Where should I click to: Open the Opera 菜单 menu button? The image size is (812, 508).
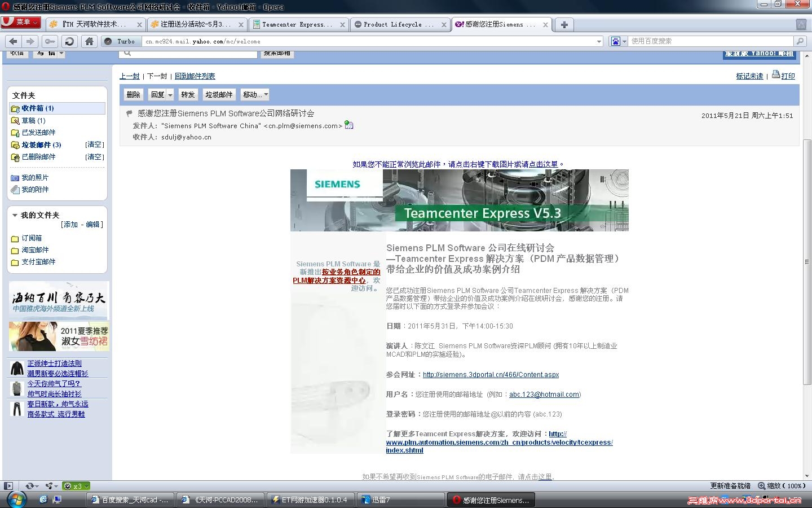coord(21,22)
